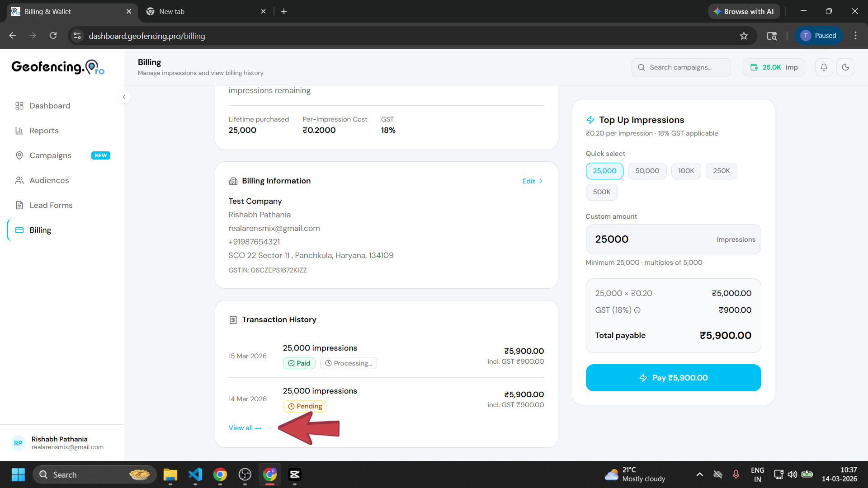Navigate to Audiences in the sidebar
This screenshot has width=868, height=488.
coord(48,180)
